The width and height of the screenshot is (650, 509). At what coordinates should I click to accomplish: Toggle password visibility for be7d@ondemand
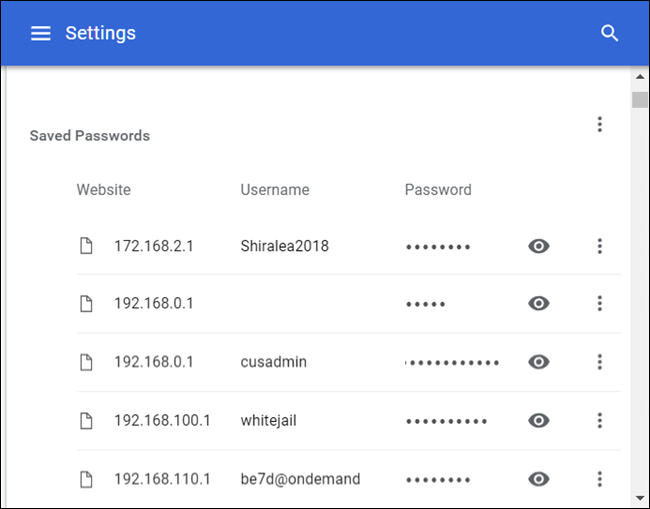click(x=539, y=479)
